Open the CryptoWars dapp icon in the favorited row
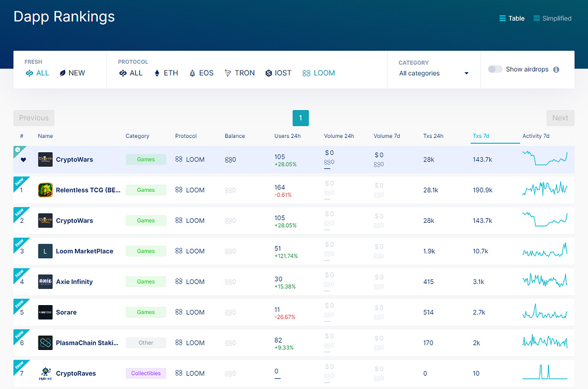The width and height of the screenshot is (588, 389). [x=45, y=160]
